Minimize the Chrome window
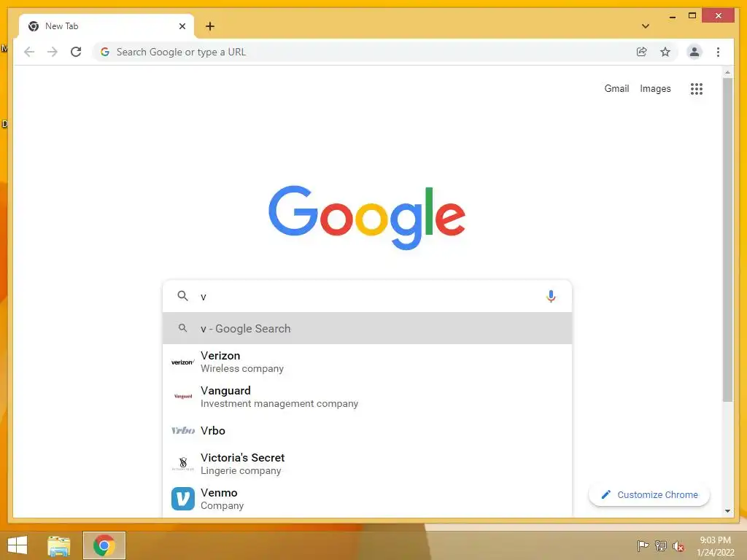 pos(672,17)
